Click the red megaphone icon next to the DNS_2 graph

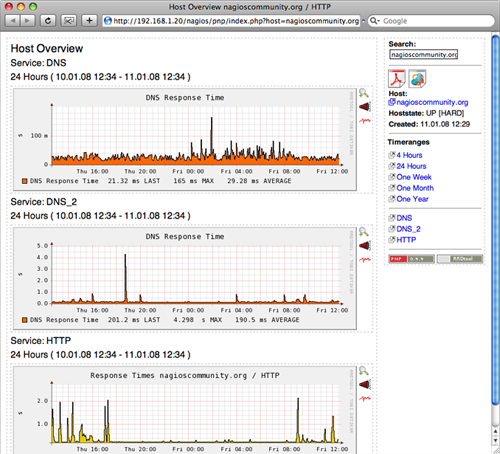tap(365, 246)
